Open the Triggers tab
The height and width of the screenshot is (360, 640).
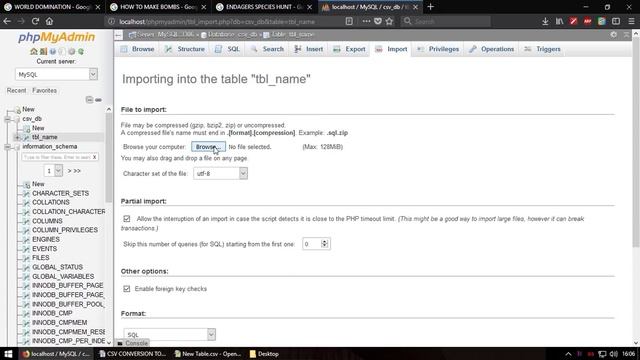542,49
